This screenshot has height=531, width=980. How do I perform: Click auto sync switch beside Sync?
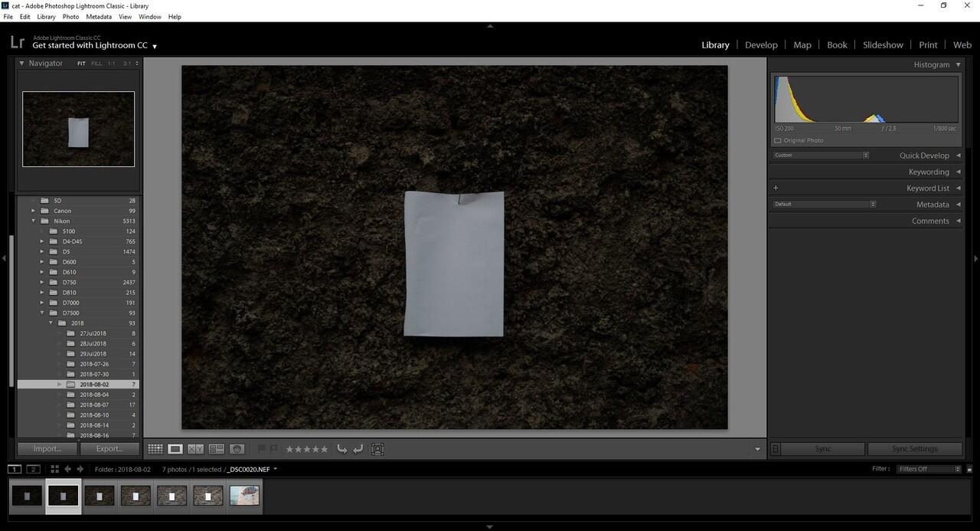point(776,449)
